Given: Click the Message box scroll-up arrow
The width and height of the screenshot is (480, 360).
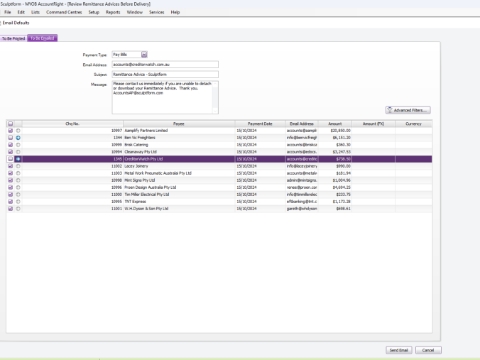Looking at the screenshot, I should (x=215, y=84).
